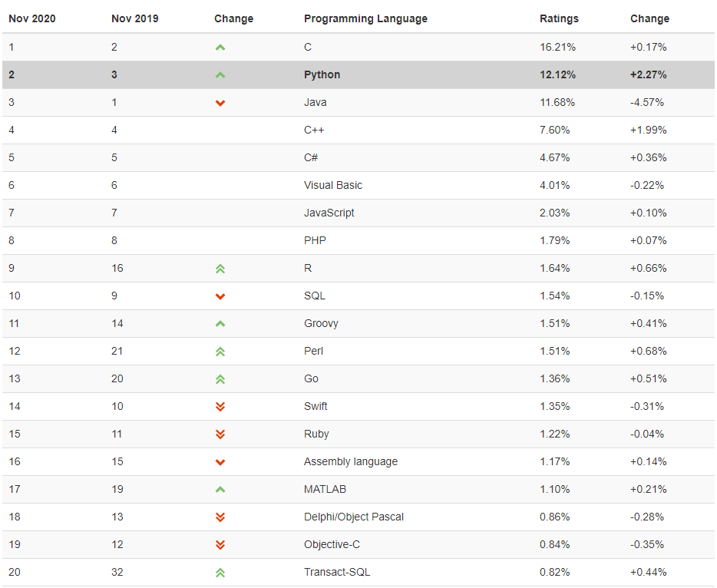Image resolution: width=717 pixels, height=588 pixels.
Task: Click the green up arrow in the C row
Action: pyautogui.click(x=220, y=47)
